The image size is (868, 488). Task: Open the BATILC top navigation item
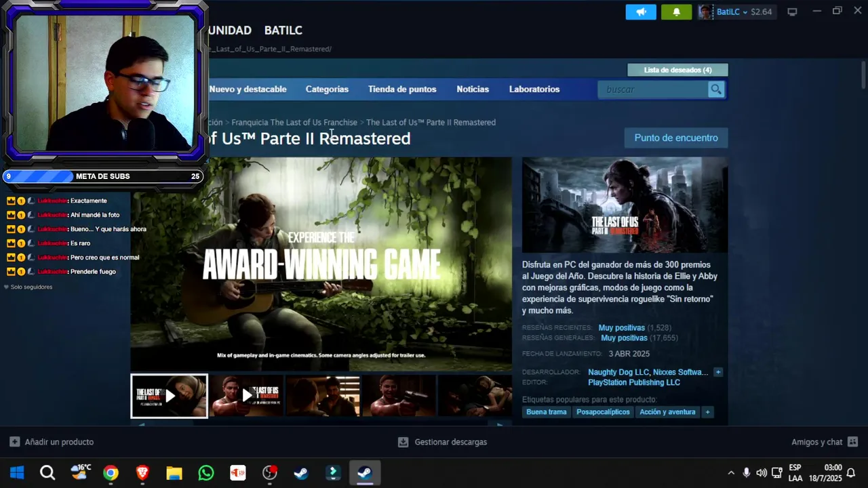(283, 30)
